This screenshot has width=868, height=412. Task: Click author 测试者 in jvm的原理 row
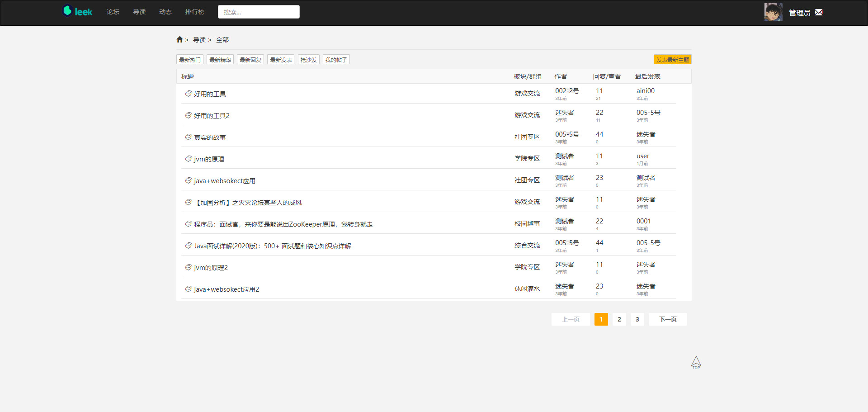click(x=565, y=156)
